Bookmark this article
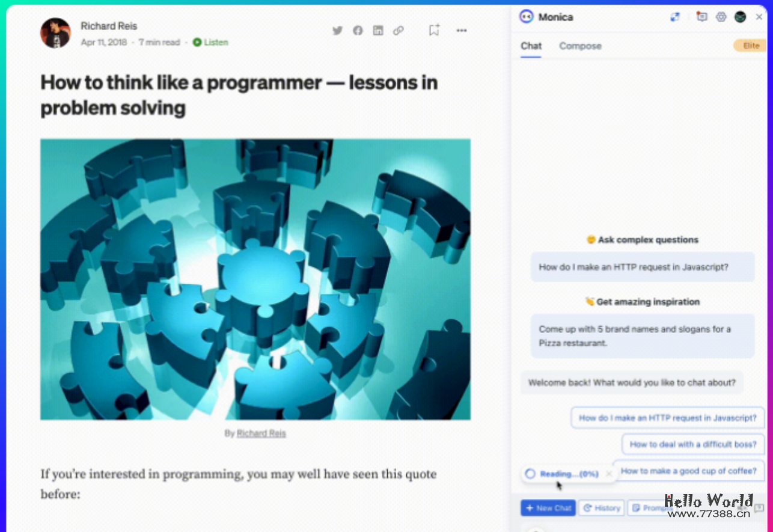Screen dimensions: 773x532 coord(434,30)
